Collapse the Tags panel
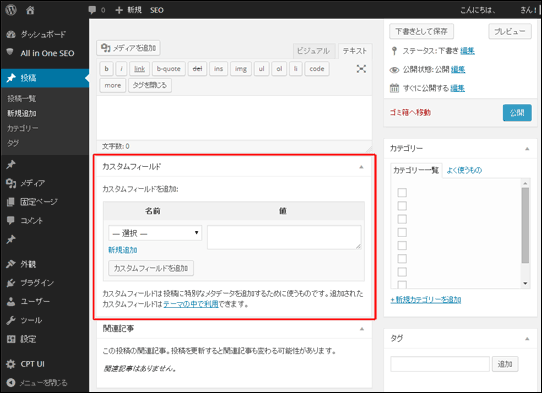The image size is (542, 393). coord(527,339)
